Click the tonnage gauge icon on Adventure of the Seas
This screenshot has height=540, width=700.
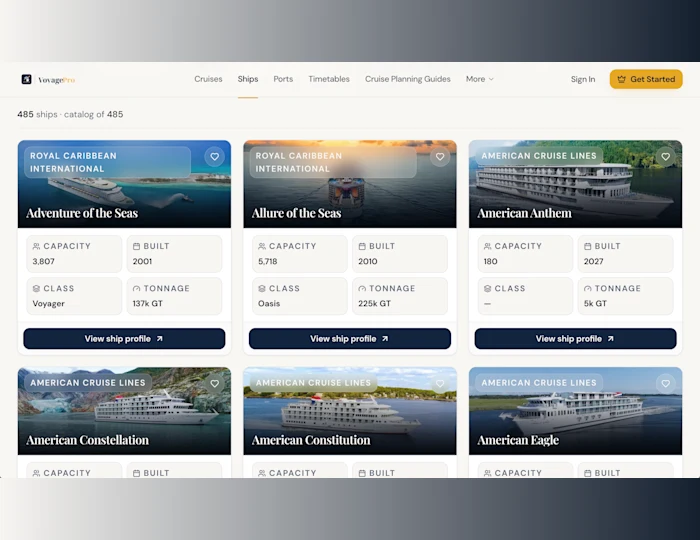[x=136, y=289]
